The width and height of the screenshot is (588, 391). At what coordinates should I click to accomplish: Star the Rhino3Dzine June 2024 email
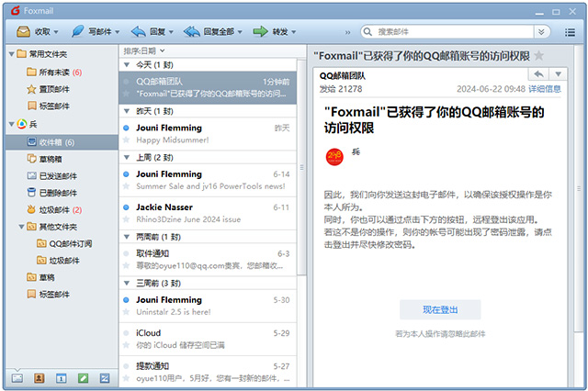[127, 219]
